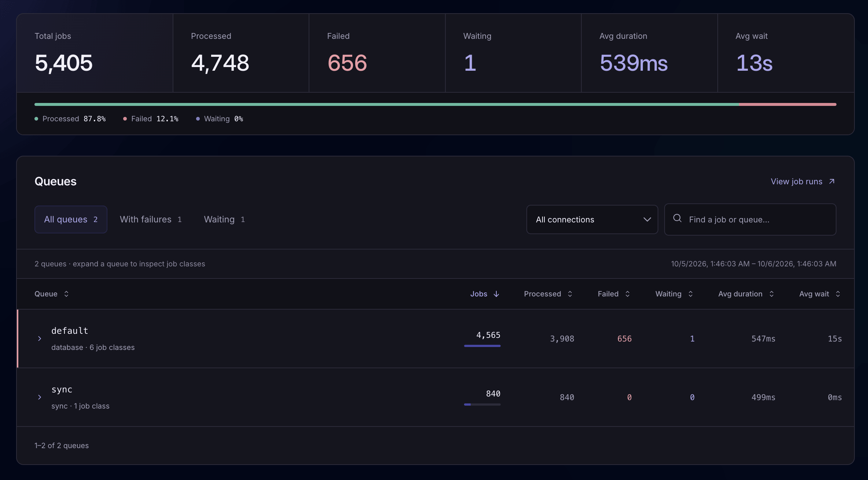Click the 3,908 processed value
868x480 pixels.
click(562, 339)
